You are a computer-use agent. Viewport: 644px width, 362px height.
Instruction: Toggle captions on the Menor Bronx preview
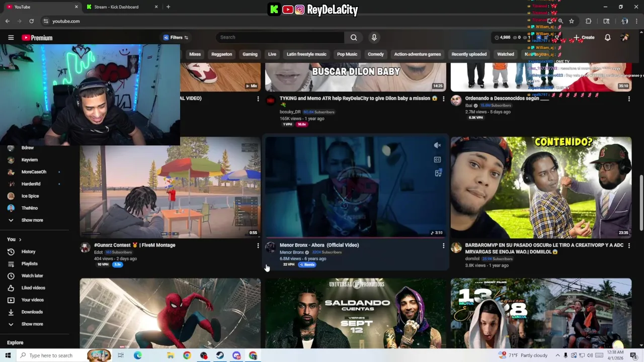[x=437, y=159]
